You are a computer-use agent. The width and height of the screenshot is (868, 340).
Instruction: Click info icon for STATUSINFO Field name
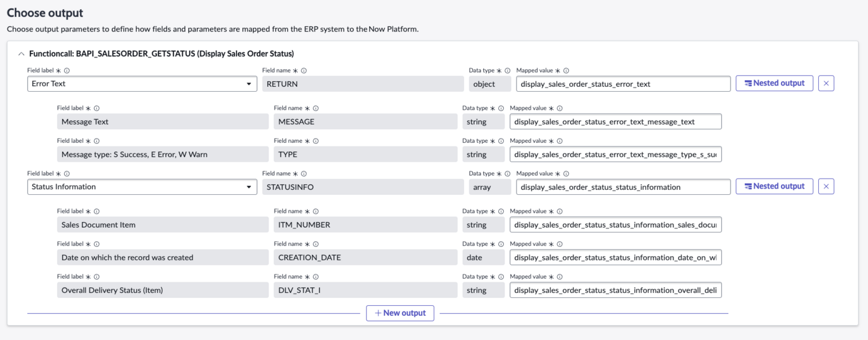point(304,174)
